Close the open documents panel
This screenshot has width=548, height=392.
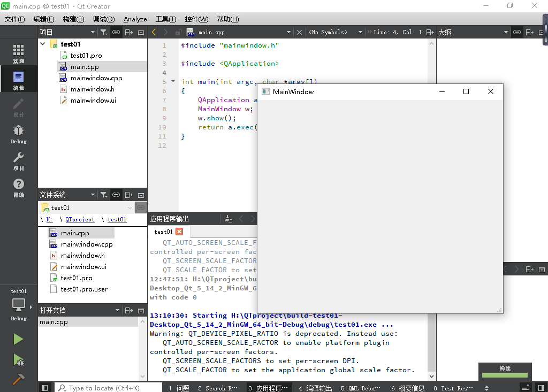point(141,310)
